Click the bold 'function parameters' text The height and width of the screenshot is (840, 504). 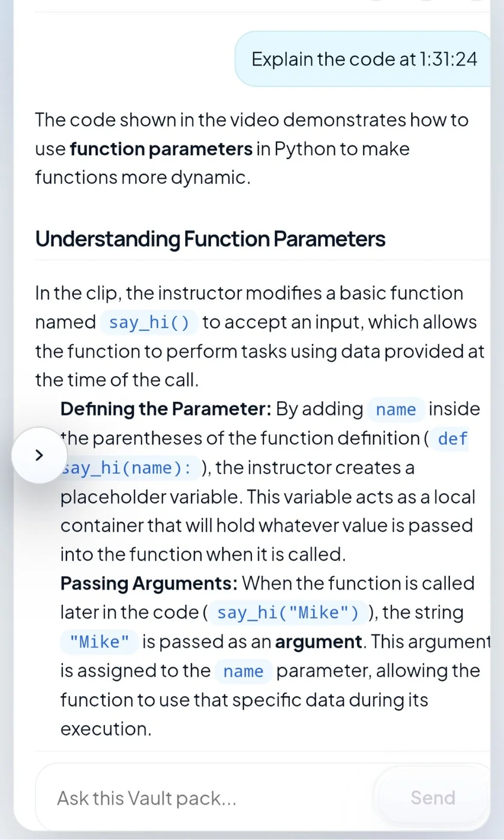point(161,149)
